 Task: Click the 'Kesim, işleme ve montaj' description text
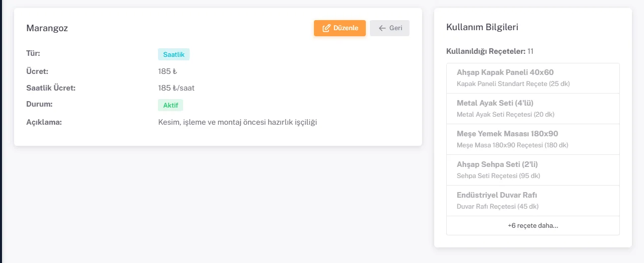237,122
